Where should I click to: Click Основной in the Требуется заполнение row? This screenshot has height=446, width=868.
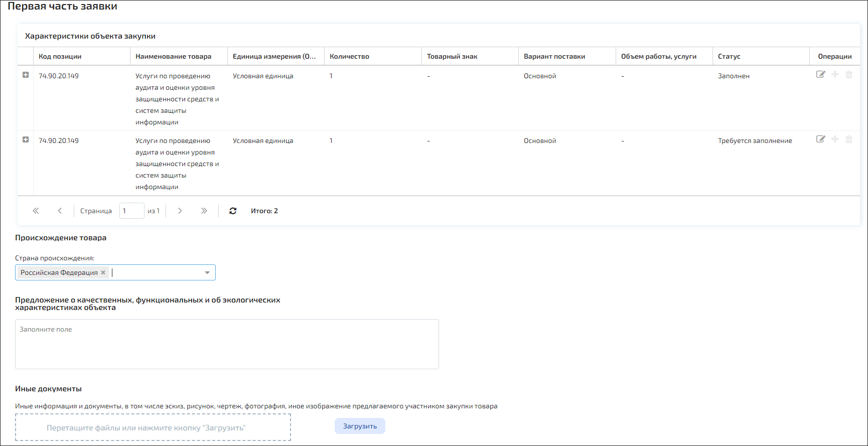540,140
